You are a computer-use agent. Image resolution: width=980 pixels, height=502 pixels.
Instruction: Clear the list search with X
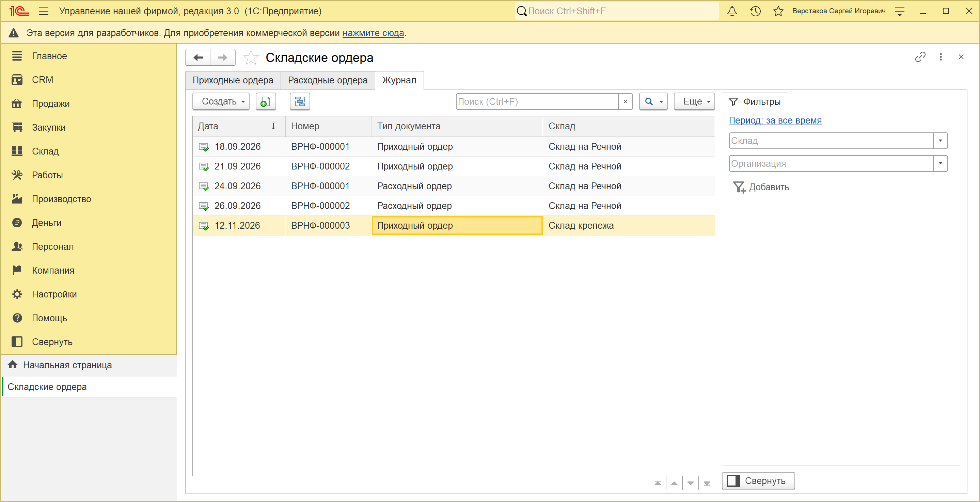pyautogui.click(x=626, y=101)
